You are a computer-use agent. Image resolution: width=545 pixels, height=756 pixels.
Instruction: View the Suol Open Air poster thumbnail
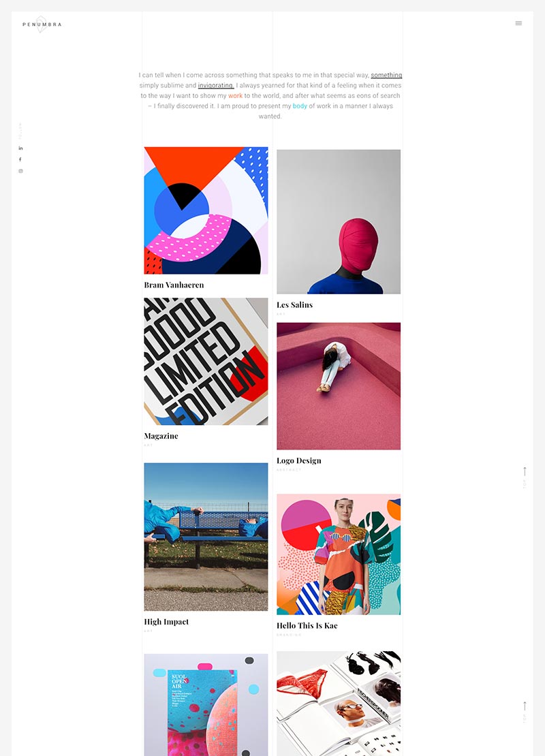click(x=206, y=704)
